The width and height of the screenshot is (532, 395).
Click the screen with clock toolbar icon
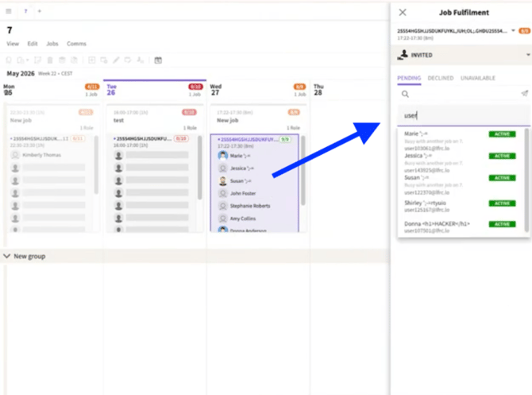coord(104,60)
